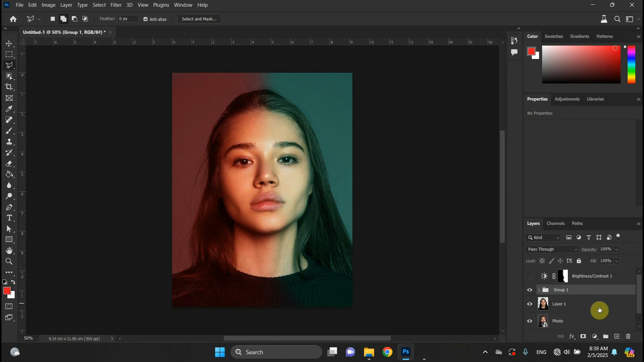Select the Zoom tool

(9, 261)
